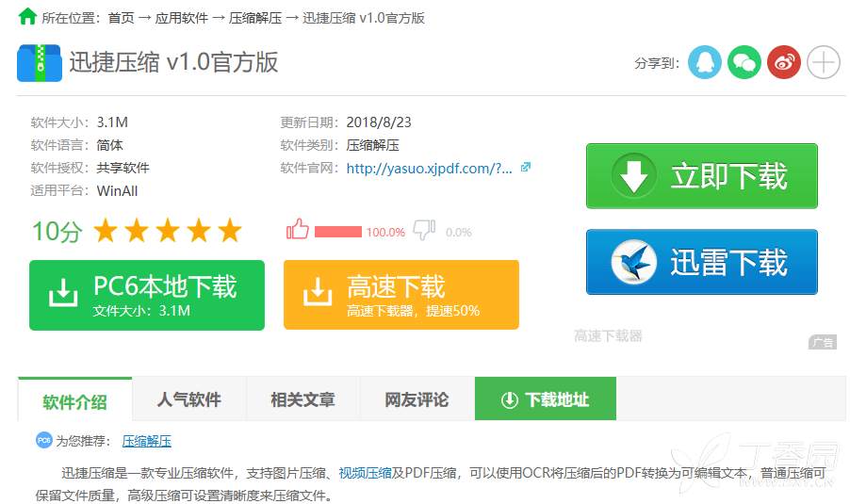Click the 迅捷压缩 blue zip app icon
Screen dimensions: 850x504
[x=40, y=63]
